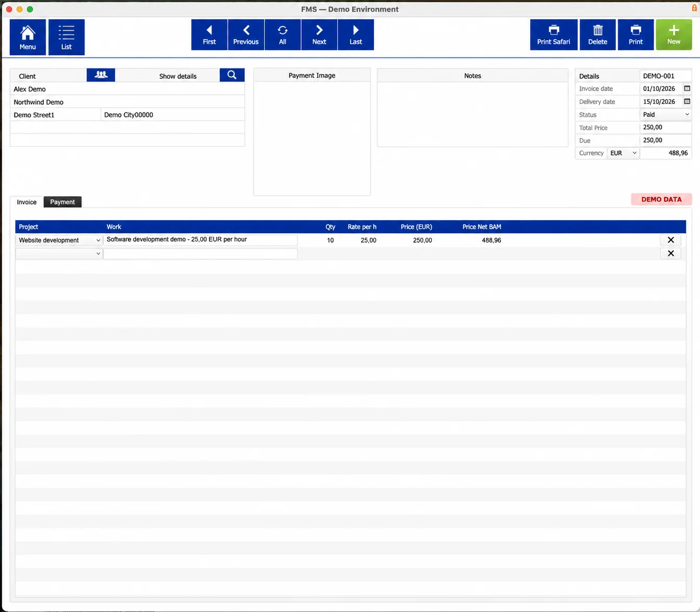Click the empty Work field in row two
Image resolution: width=700 pixels, height=612 pixels.
click(200, 254)
